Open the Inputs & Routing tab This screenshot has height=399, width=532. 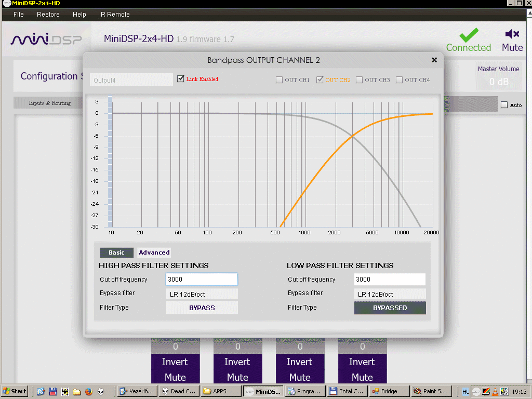click(x=49, y=103)
